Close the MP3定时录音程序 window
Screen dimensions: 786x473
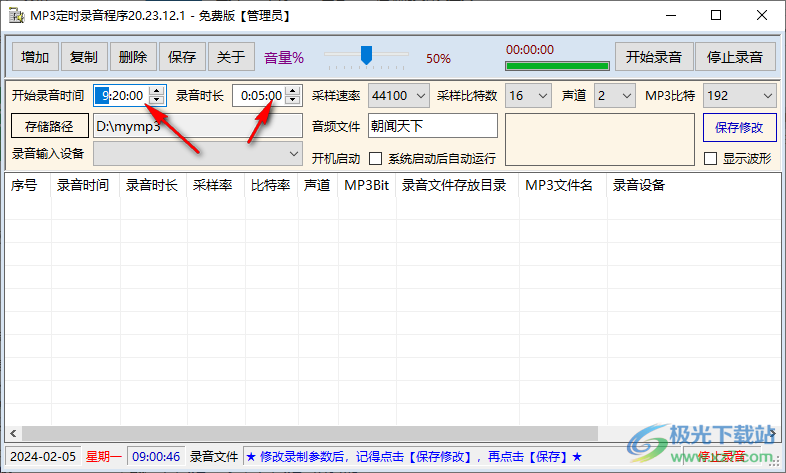[x=761, y=16]
